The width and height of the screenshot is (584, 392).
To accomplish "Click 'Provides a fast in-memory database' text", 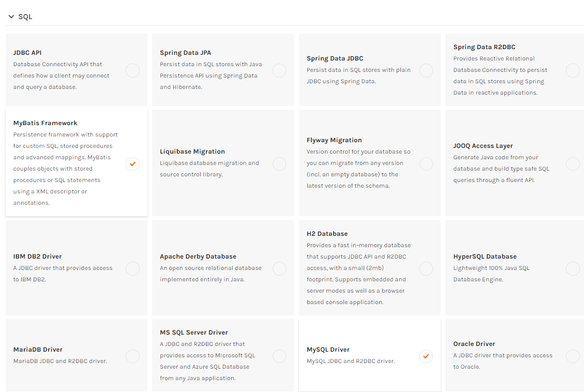I will click(x=358, y=245).
